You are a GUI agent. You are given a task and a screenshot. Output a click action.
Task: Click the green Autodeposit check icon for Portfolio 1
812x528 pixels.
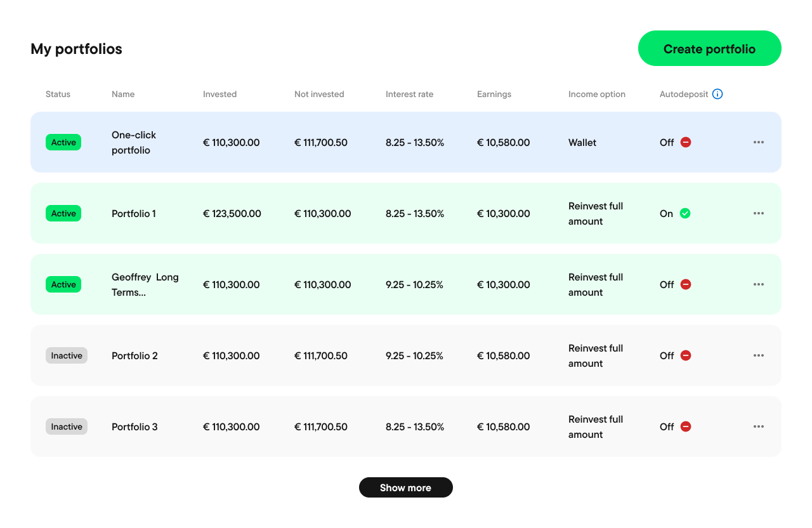click(x=685, y=213)
